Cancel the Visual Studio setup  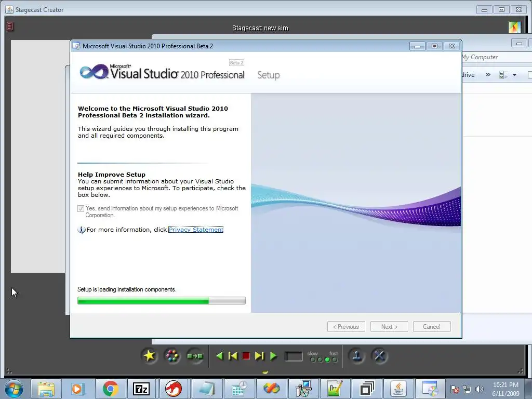pos(432,327)
